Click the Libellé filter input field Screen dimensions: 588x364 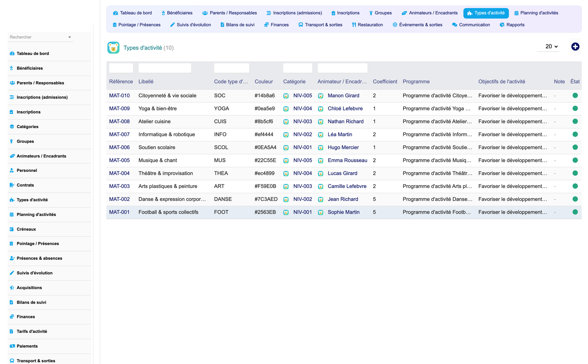coord(165,68)
